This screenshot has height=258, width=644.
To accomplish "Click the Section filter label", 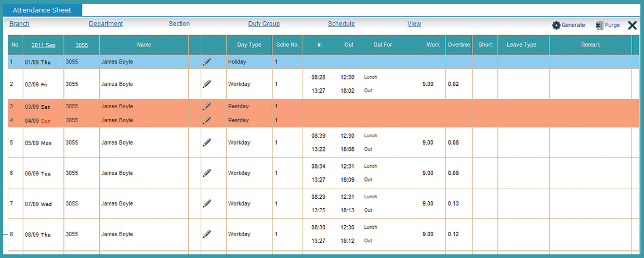I will pos(179,24).
